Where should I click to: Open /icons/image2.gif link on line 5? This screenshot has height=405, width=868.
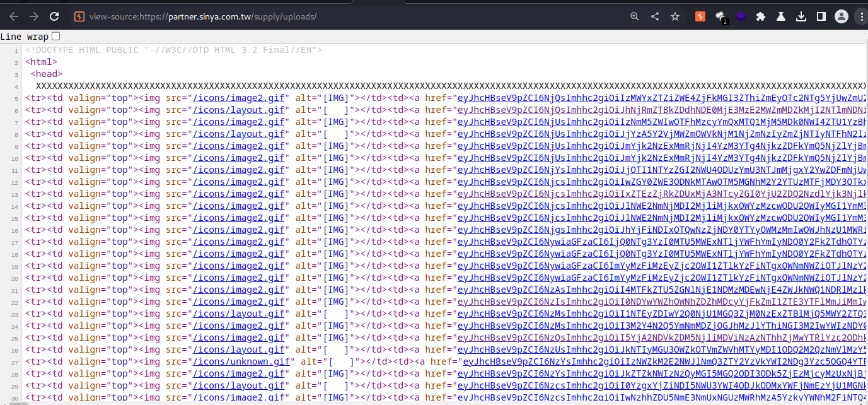coord(240,98)
